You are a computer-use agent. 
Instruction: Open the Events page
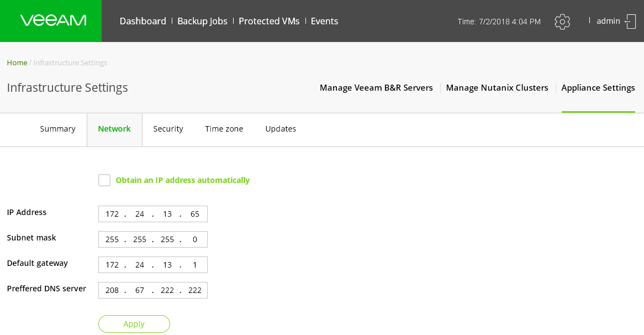[324, 21]
